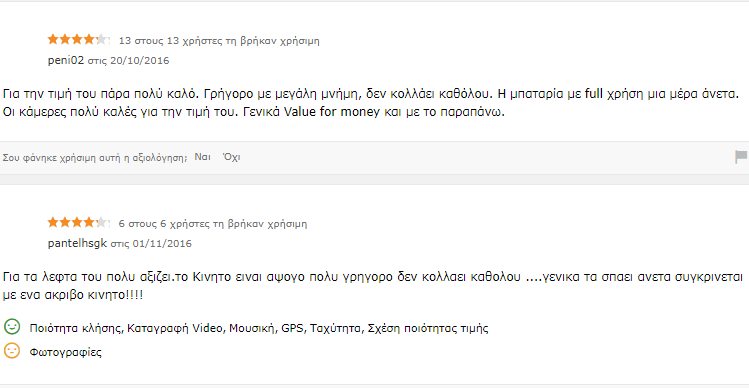Click the green smiley face pros icon
Image resolution: width=749 pixels, height=388 pixels.
(12, 327)
